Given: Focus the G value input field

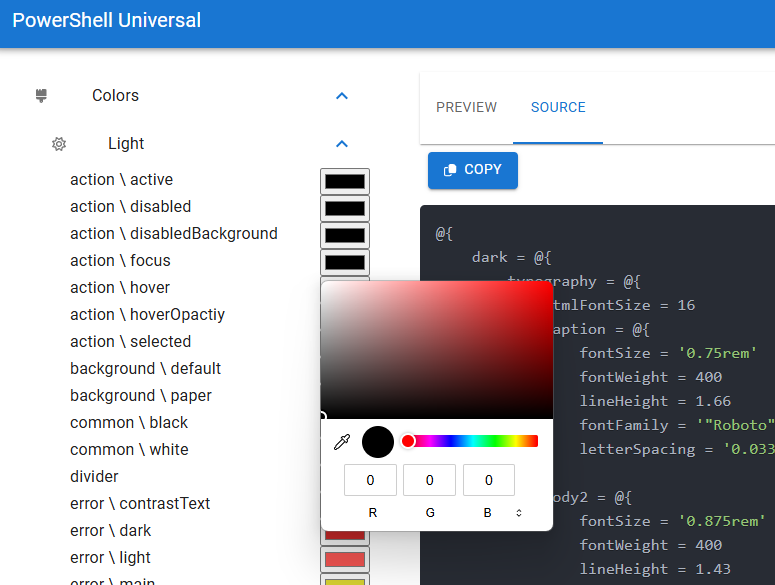Looking at the screenshot, I should pos(430,480).
